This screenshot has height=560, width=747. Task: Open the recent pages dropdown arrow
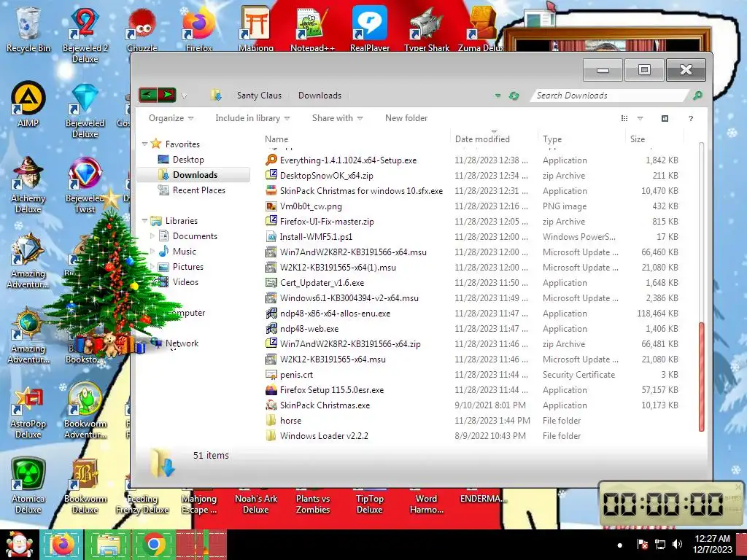click(x=184, y=96)
